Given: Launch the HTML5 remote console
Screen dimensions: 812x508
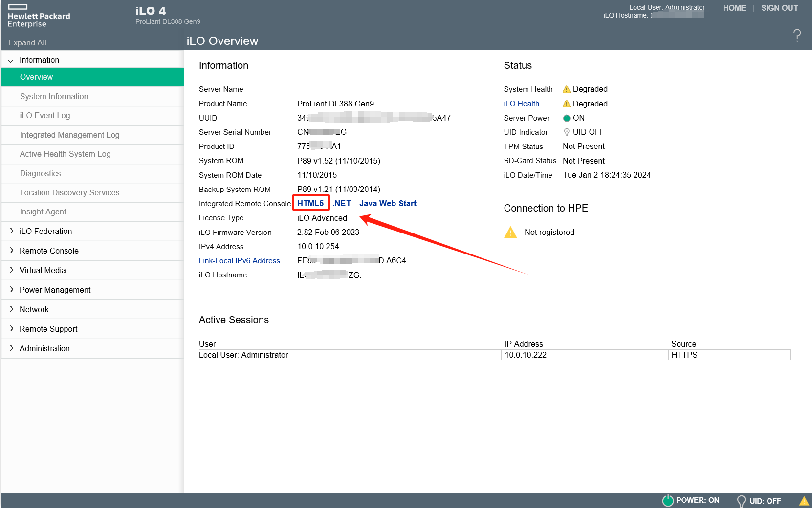Looking at the screenshot, I should [x=310, y=204].
